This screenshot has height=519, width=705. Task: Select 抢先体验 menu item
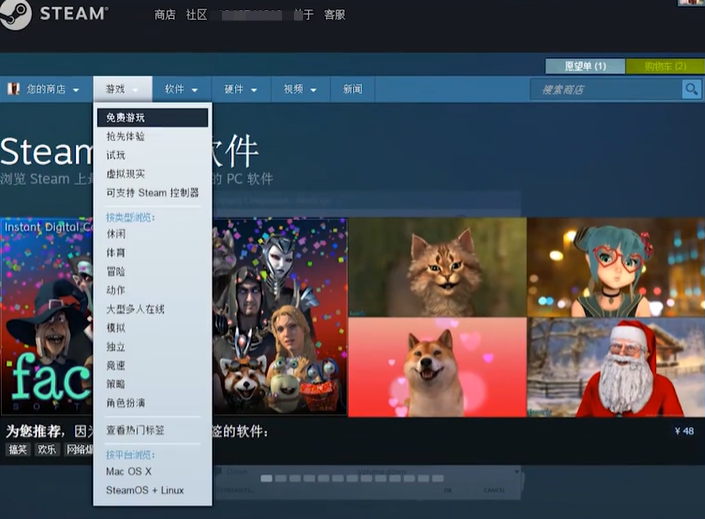pyautogui.click(x=152, y=136)
